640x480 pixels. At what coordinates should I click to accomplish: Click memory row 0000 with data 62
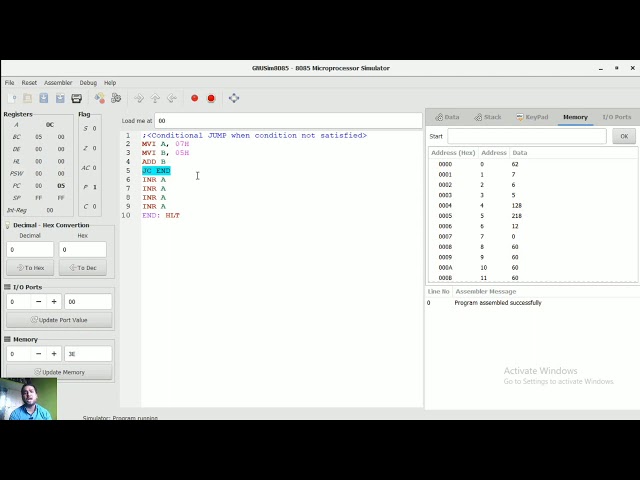533,164
